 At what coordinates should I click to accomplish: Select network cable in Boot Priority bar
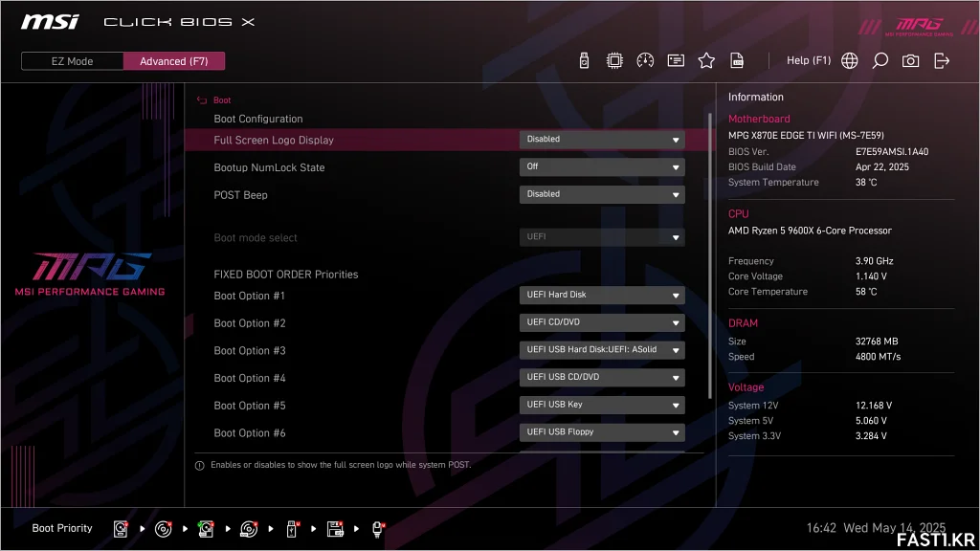(378, 529)
